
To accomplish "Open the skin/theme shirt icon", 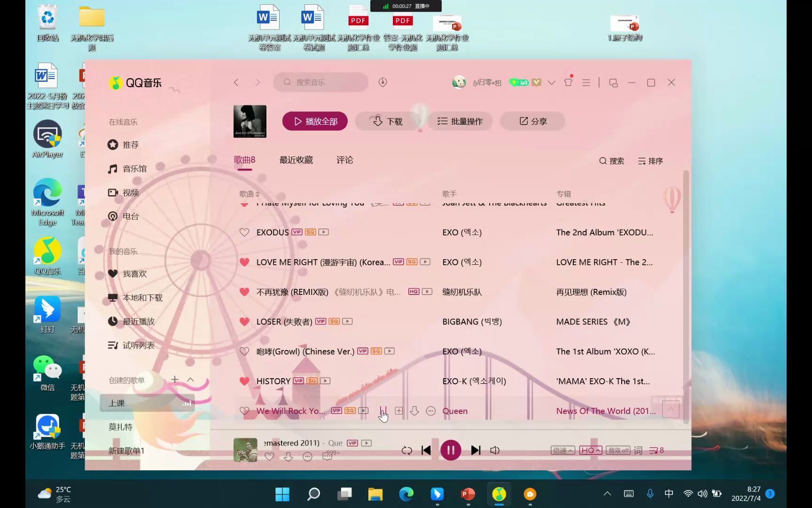I will coord(568,82).
